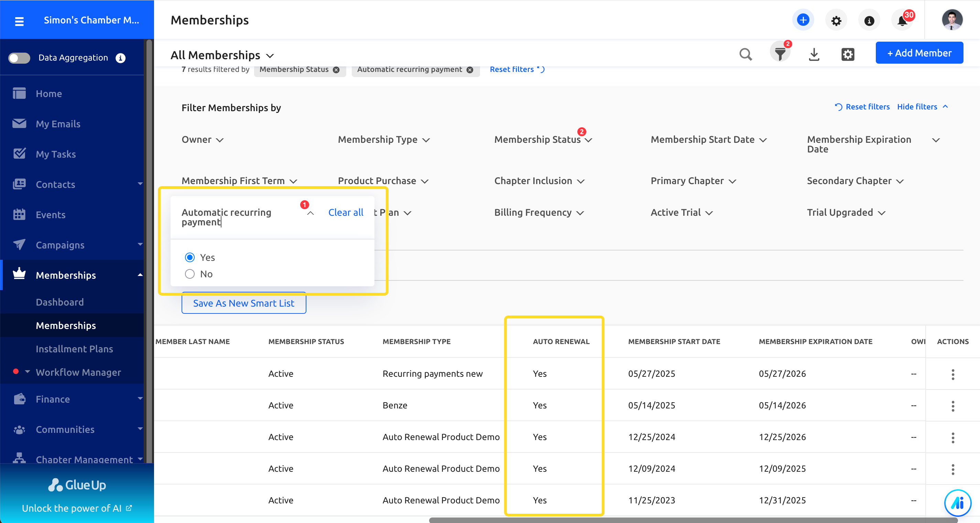Expand the Membership Status filter
Viewport: 980px width, 523px height.
543,139
